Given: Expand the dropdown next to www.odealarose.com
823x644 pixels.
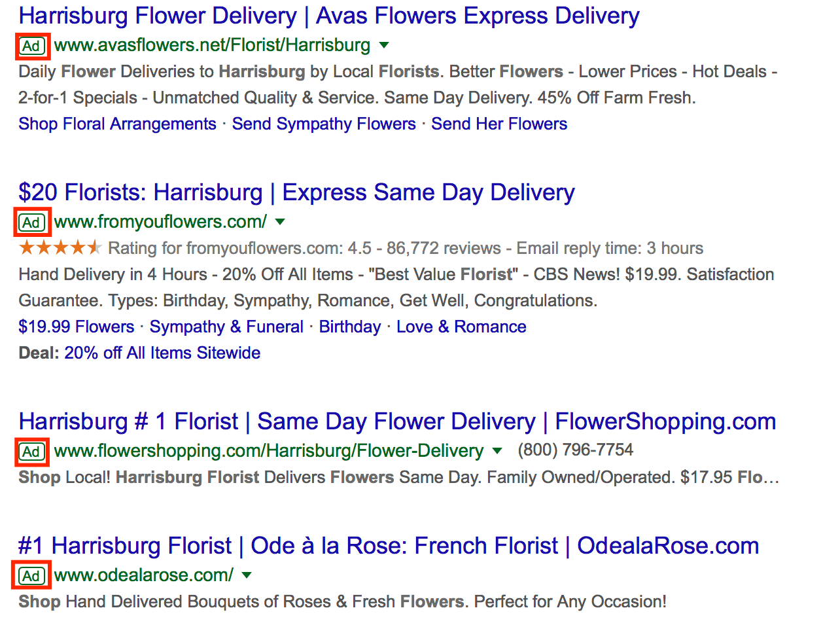Looking at the screenshot, I should click(x=247, y=575).
